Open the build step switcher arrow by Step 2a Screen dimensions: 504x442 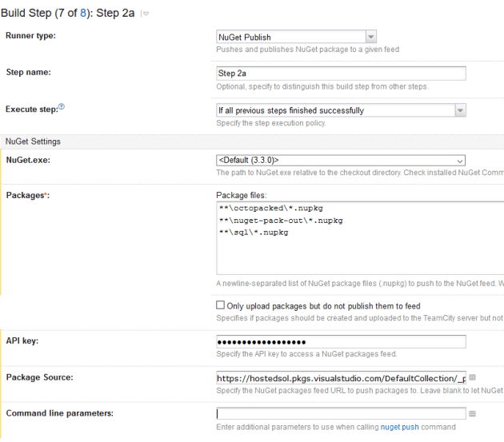(145, 14)
